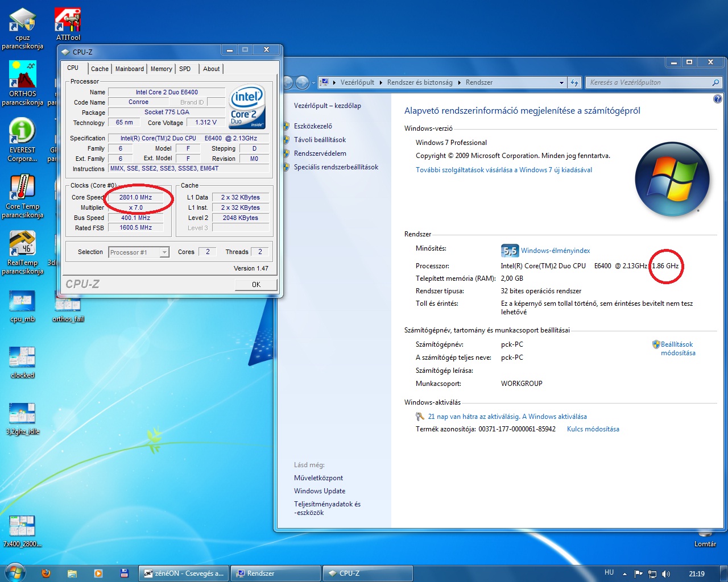Expand the Rendszer és biztonság breadcrumb arrow
This screenshot has width=728, height=582.
(x=459, y=82)
